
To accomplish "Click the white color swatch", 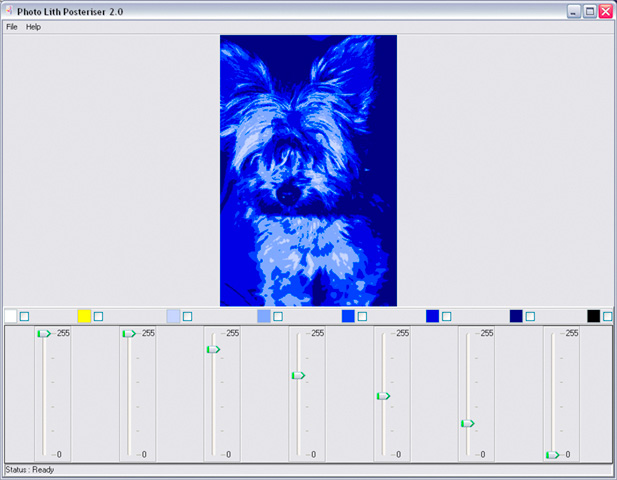I will (x=10, y=316).
